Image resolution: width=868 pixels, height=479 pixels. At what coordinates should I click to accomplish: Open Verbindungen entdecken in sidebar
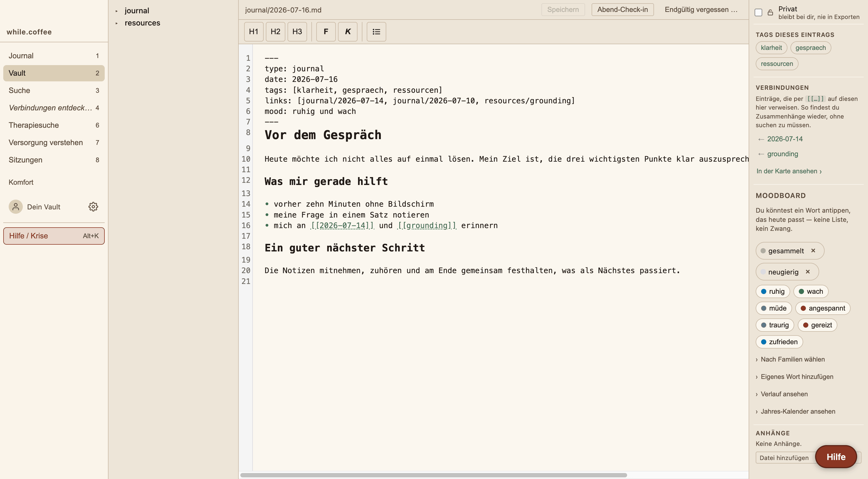pos(54,108)
